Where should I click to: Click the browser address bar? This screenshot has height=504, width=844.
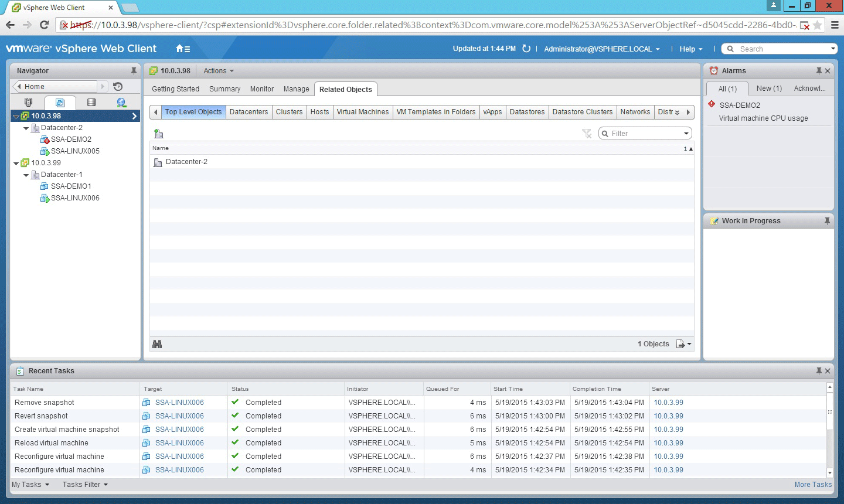434,25
